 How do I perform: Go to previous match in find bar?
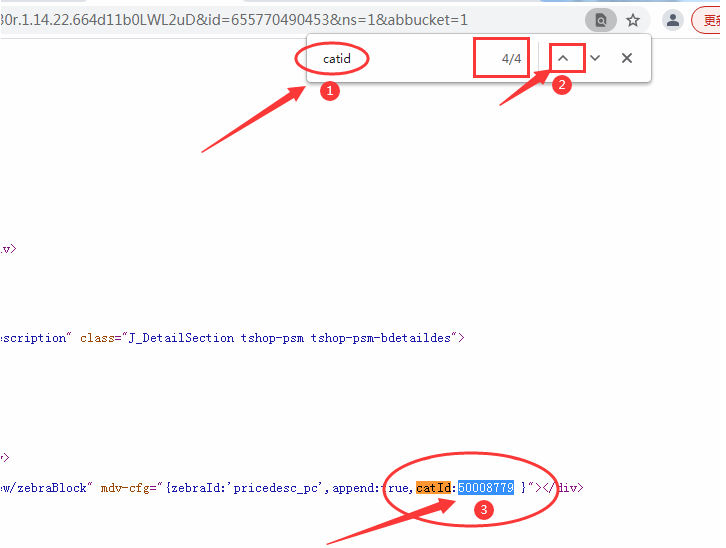pyautogui.click(x=563, y=58)
